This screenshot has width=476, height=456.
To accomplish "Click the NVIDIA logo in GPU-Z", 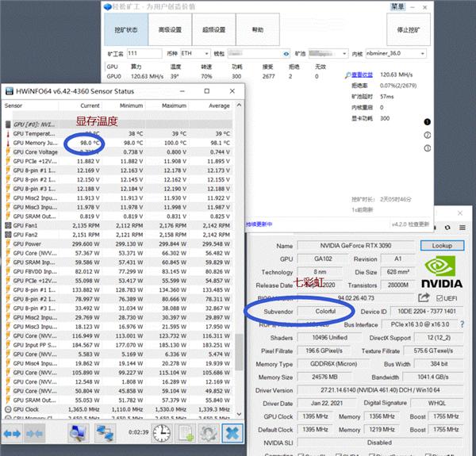I will click(442, 272).
